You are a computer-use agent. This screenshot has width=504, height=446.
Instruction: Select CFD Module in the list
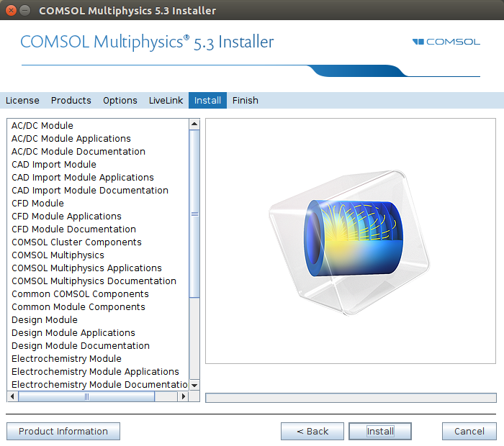click(37, 204)
